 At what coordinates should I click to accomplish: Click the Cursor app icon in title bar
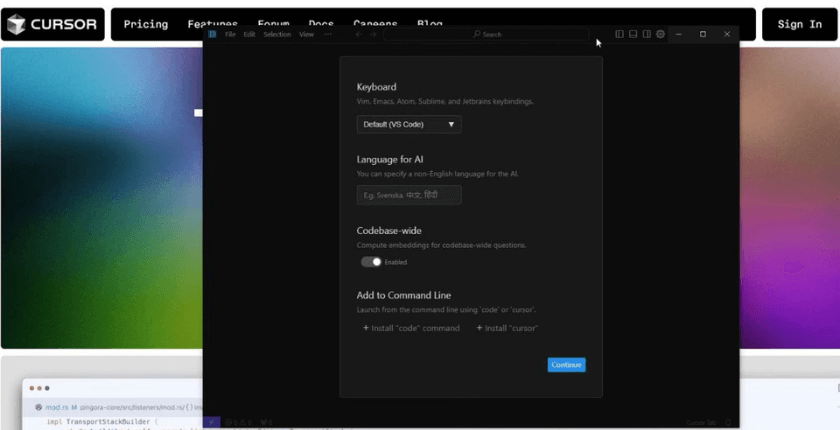pyautogui.click(x=212, y=34)
